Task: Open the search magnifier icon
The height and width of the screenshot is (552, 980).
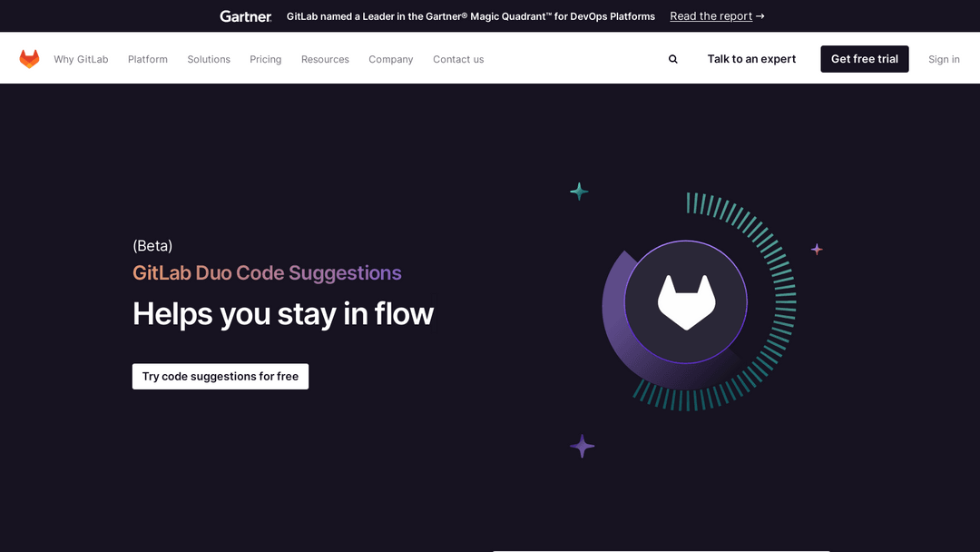Action: [x=673, y=59]
